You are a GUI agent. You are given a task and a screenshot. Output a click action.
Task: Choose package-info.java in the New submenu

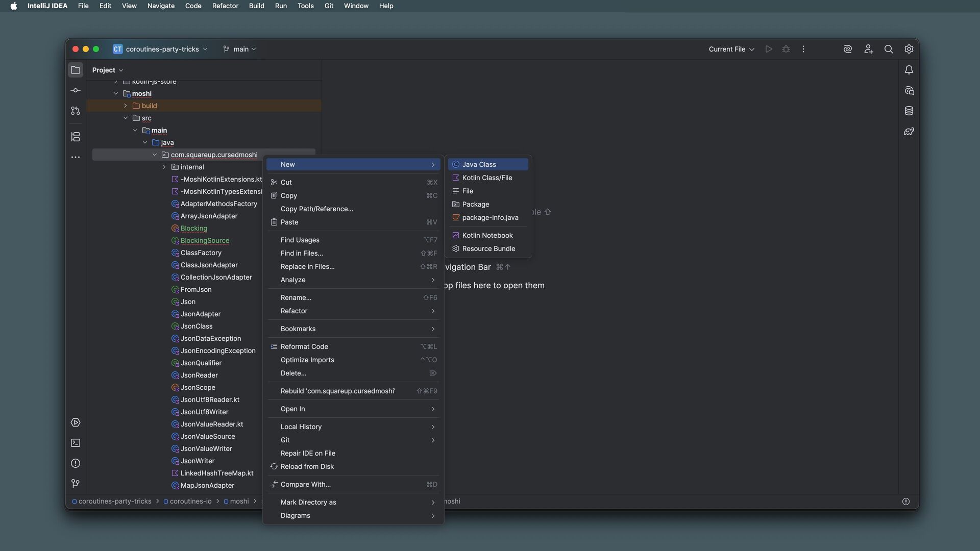tap(488, 217)
